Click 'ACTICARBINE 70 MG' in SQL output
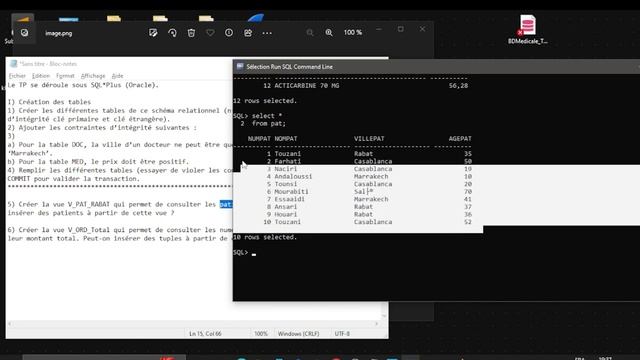The width and height of the screenshot is (640, 360). pyautogui.click(x=307, y=86)
